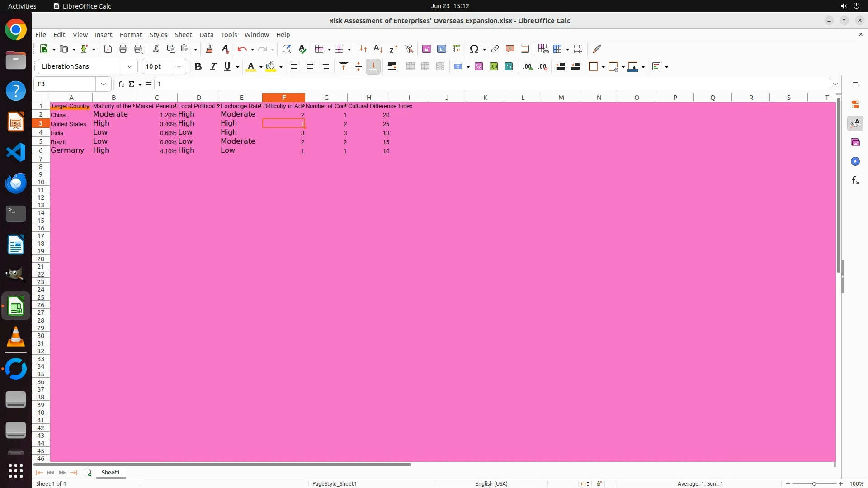
Task: Toggle Bold formatting
Action: (198, 67)
